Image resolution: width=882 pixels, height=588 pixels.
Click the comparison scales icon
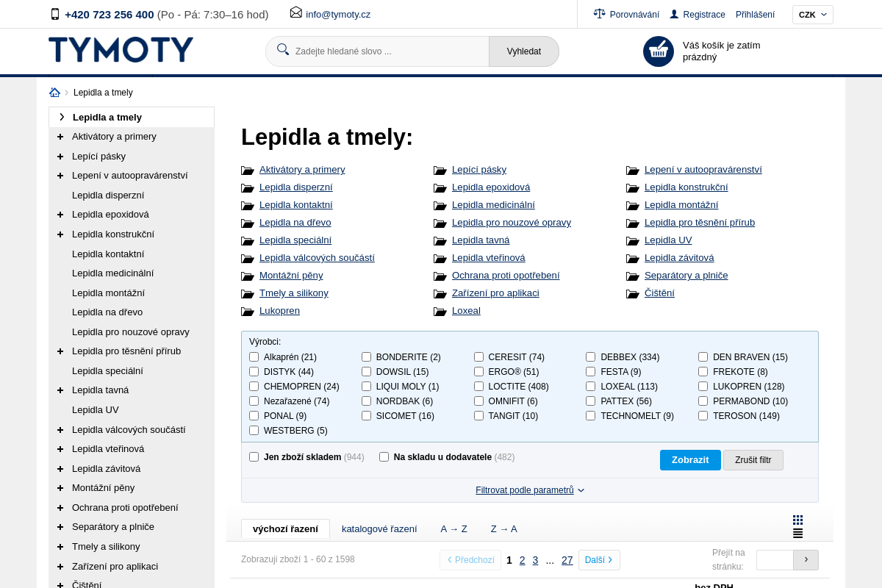(600, 14)
